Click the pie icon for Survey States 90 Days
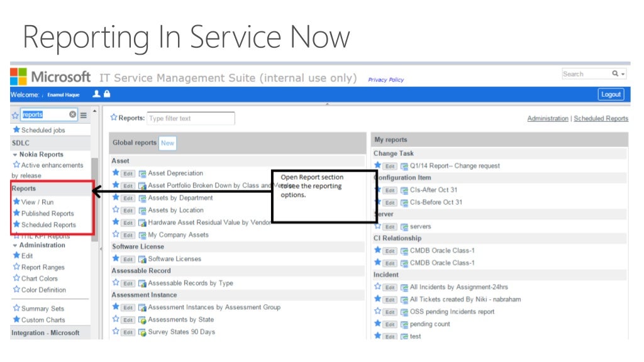Image resolution: width=644 pixels, height=362 pixels. (x=142, y=332)
